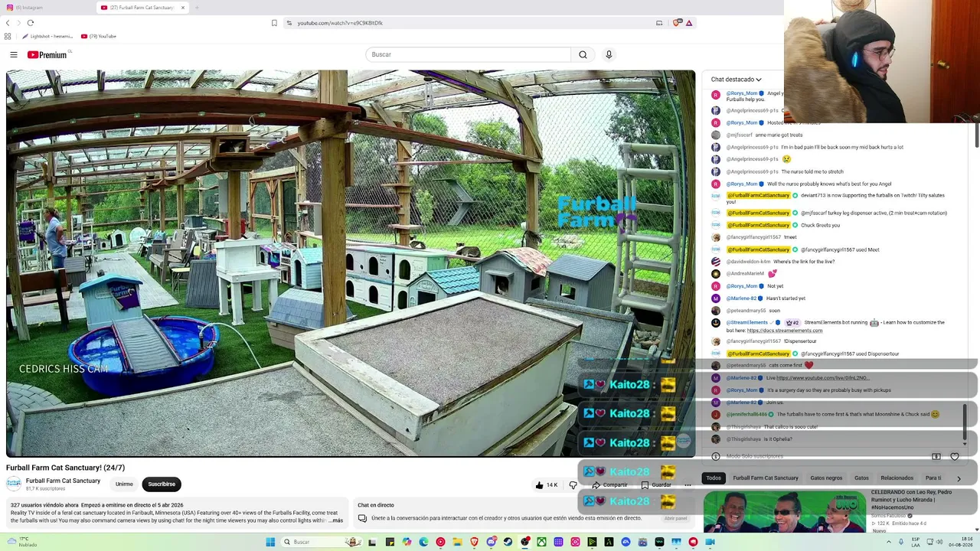The height and width of the screenshot is (551, 980).
Task: Click the Unirme join button
Action: point(124,484)
